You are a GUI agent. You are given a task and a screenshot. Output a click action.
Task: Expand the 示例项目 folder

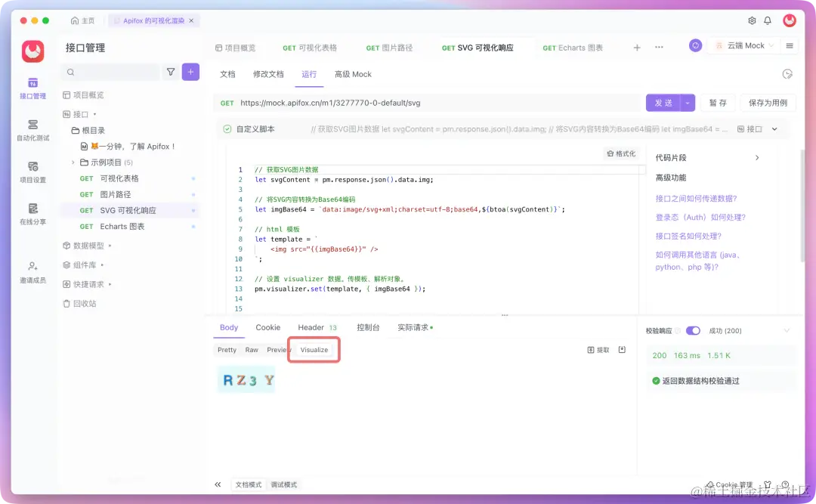point(73,162)
